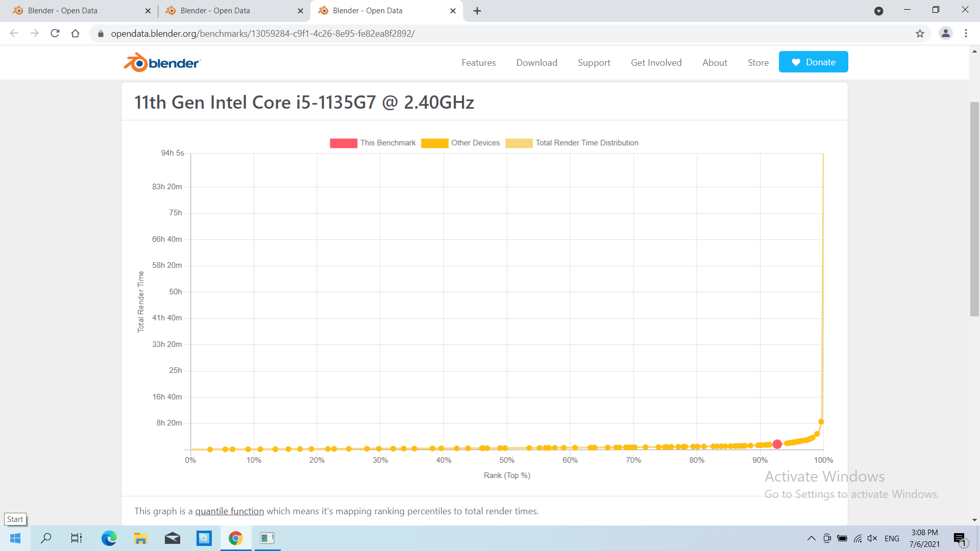The height and width of the screenshot is (551, 980).
Task: Click the 90% axis label
Action: (760, 460)
